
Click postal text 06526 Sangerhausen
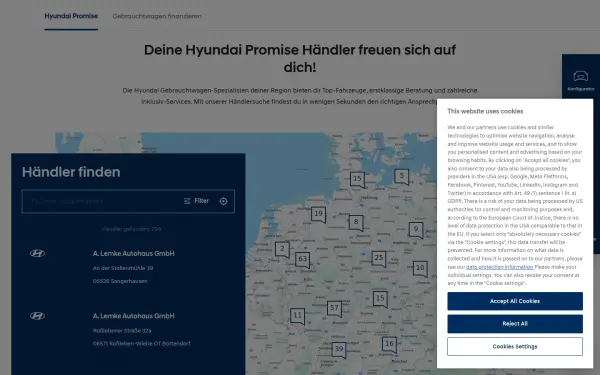click(x=120, y=281)
